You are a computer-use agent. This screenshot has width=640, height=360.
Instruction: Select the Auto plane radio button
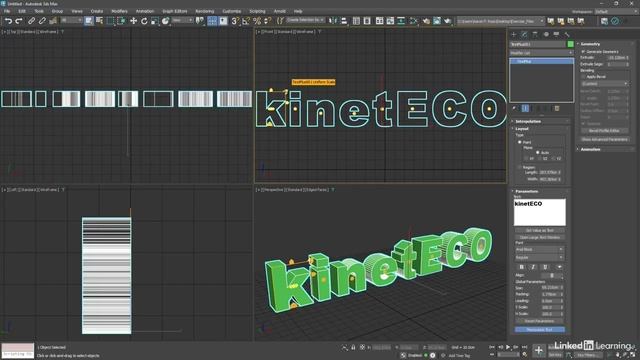[538, 152]
